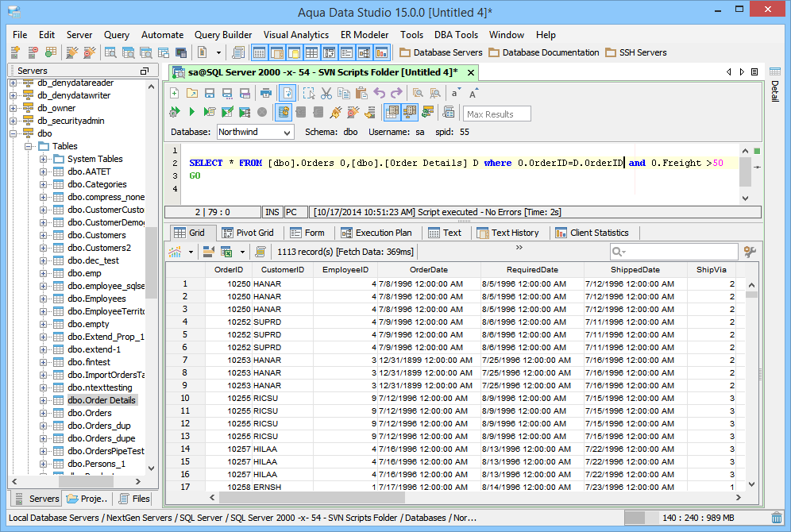Image resolution: width=791 pixels, height=532 pixels.
Task: Click the Cut scissors icon
Action: coord(326,93)
